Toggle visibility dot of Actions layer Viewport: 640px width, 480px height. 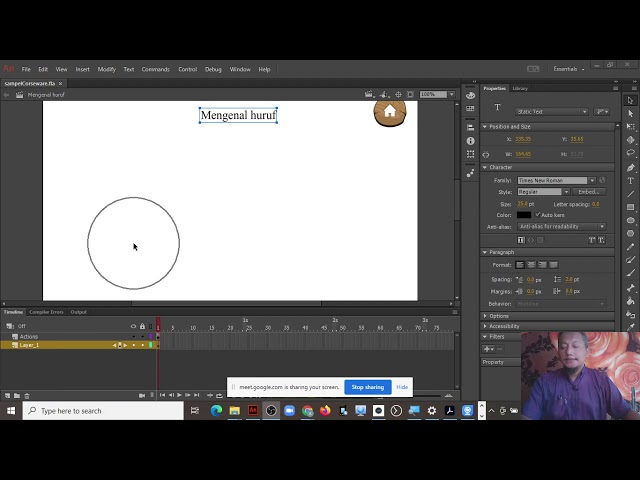133,337
